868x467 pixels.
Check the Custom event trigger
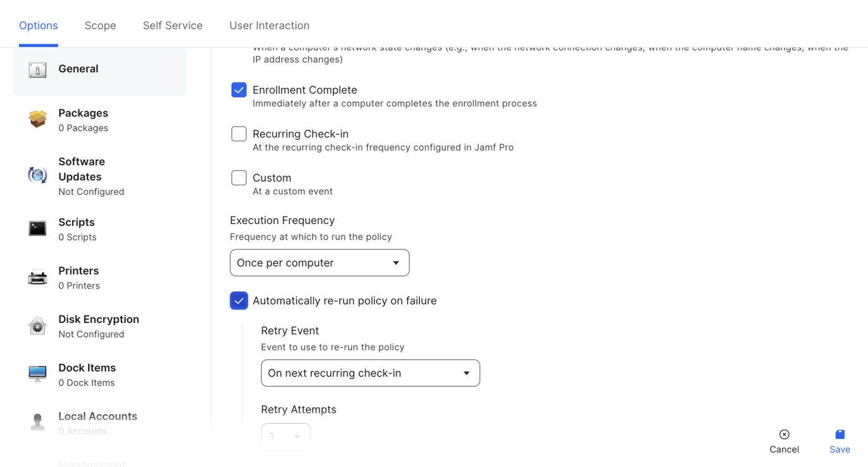pyautogui.click(x=239, y=178)
